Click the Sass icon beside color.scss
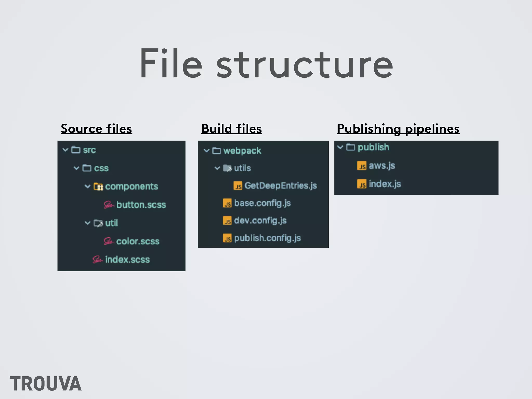 pos(109,241)
